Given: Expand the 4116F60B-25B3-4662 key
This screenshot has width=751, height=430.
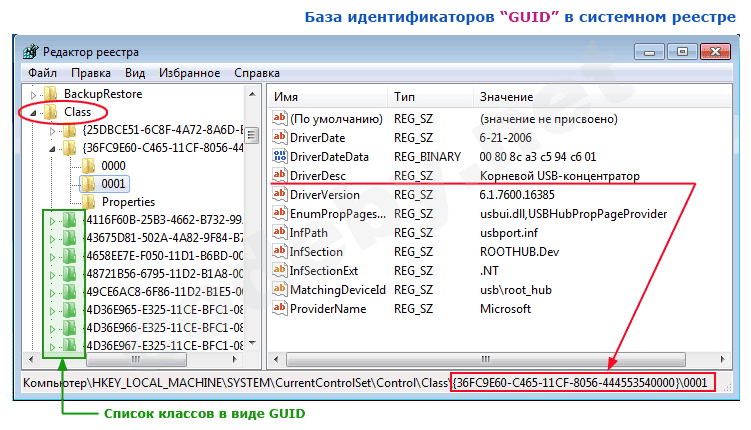Looking at the screenshot, I should point(52,221).
